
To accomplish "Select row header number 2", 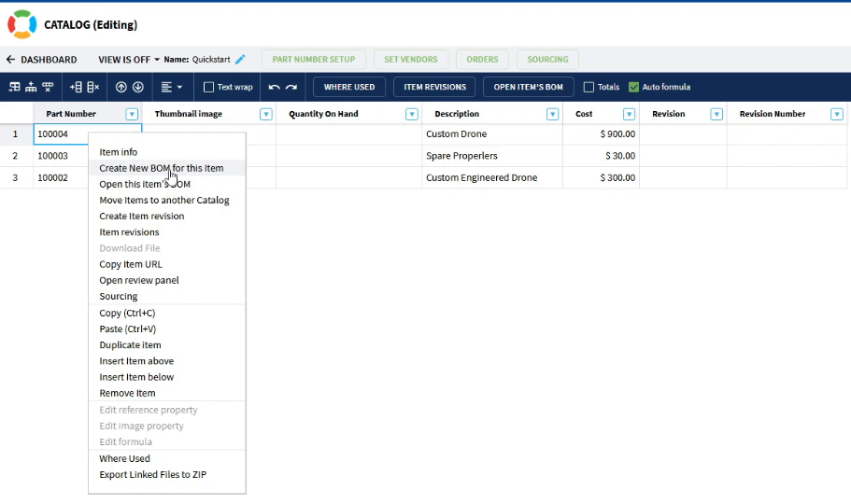I will pyautogui.click(x=15, y=156).
